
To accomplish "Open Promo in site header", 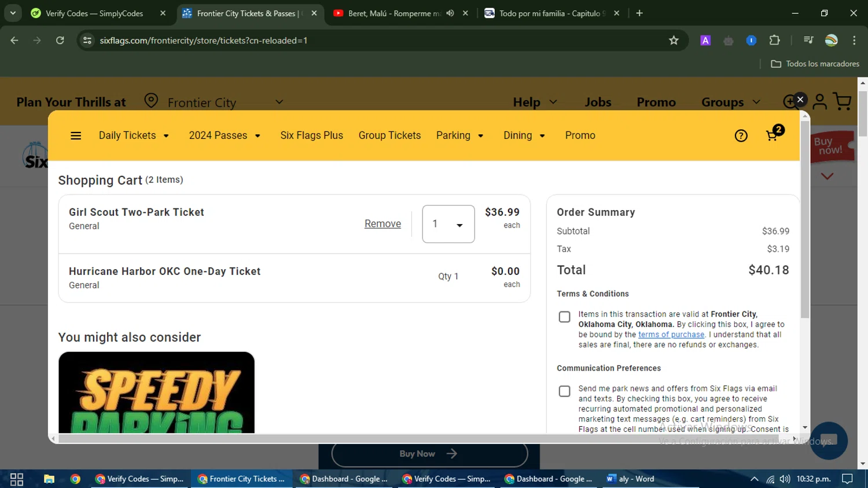I will [656, 102].
